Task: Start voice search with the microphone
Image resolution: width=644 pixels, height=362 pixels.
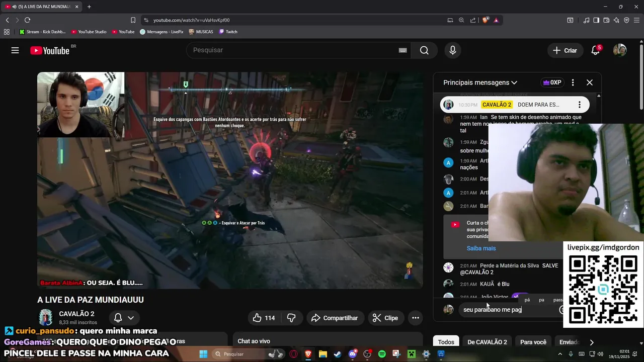Action: [x=453, y=50]
